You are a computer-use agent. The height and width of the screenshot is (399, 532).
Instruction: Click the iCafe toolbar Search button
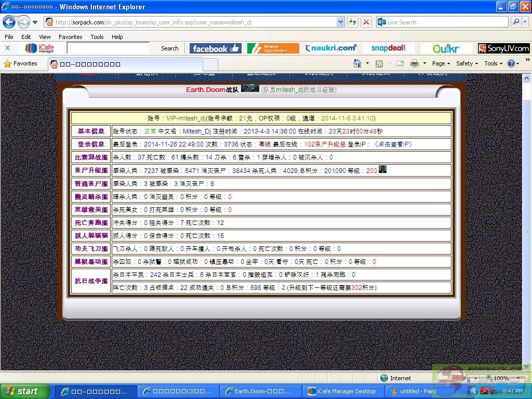point(170,48)
